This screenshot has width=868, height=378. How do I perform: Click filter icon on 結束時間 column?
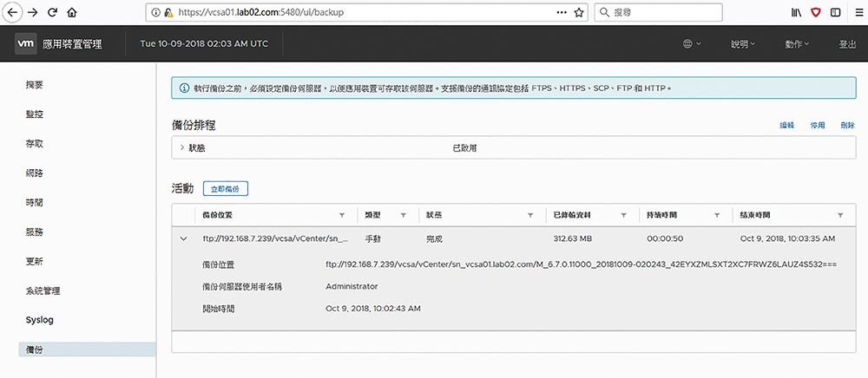tap(840, 214)
